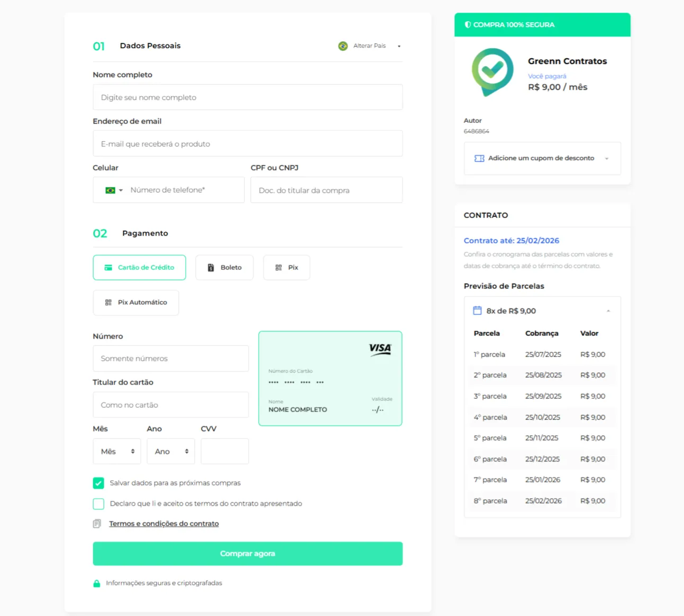
Task: Click the Número de telefone field
Action: 185,190
